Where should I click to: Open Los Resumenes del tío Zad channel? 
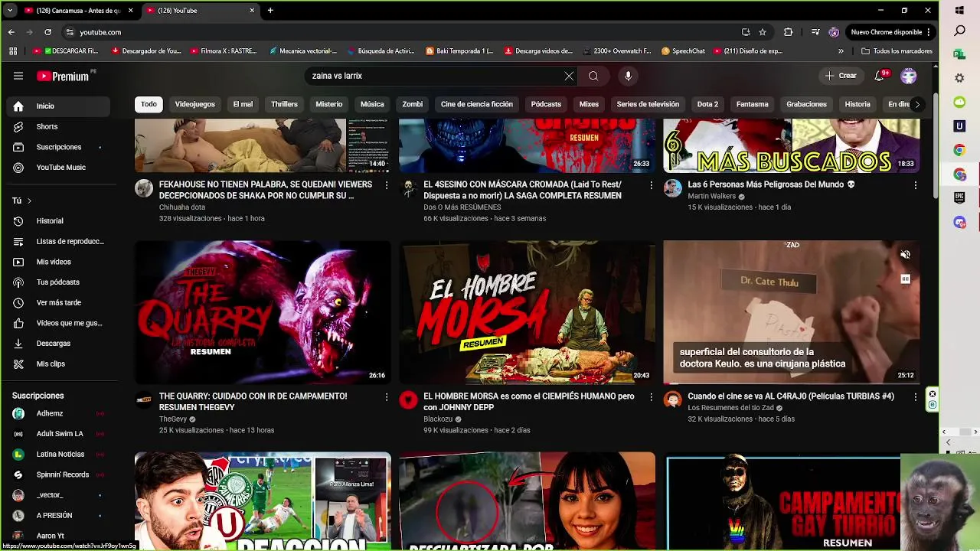730,408
